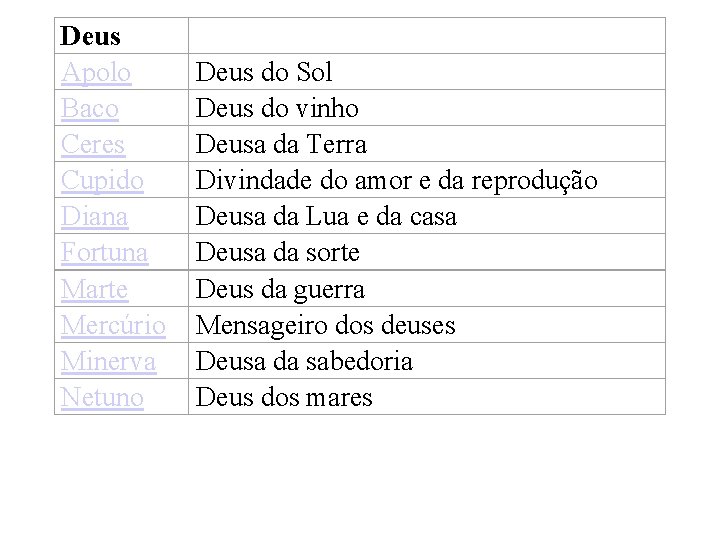Click the Netuno hyperlink
The image size is (720, 540).
[102, 396]
